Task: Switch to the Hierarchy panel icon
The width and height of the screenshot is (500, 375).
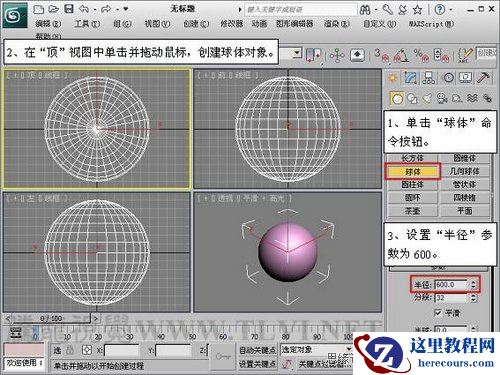Action: (428, 78)
